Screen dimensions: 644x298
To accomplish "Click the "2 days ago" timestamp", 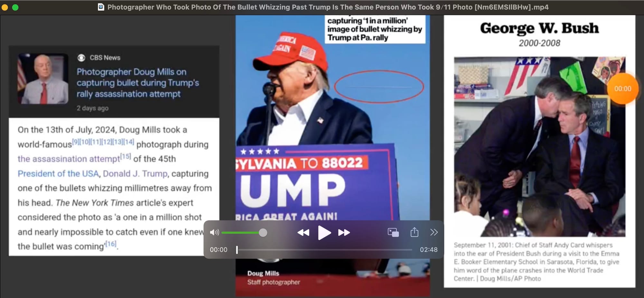I will click(x=92, y=108).
